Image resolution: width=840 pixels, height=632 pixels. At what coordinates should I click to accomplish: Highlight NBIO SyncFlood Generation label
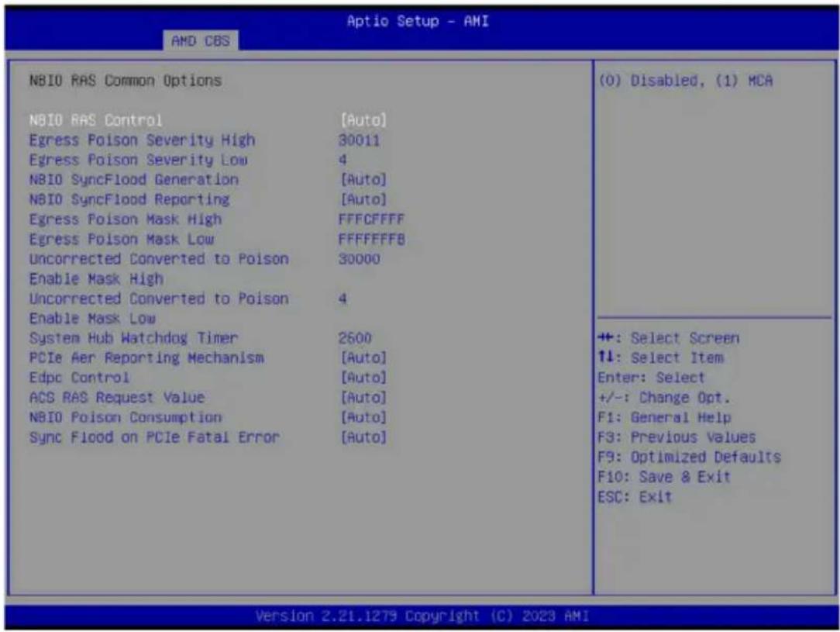coord(134,180)
